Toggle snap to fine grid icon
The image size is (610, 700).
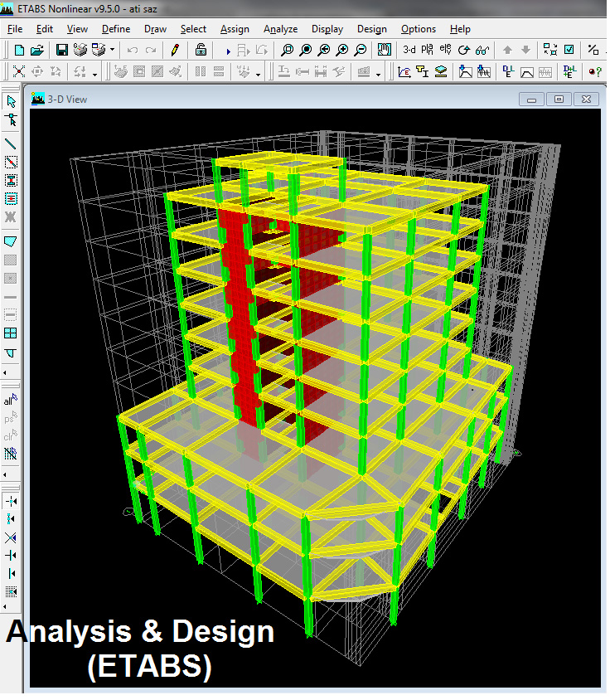click(x=11, y=592)
